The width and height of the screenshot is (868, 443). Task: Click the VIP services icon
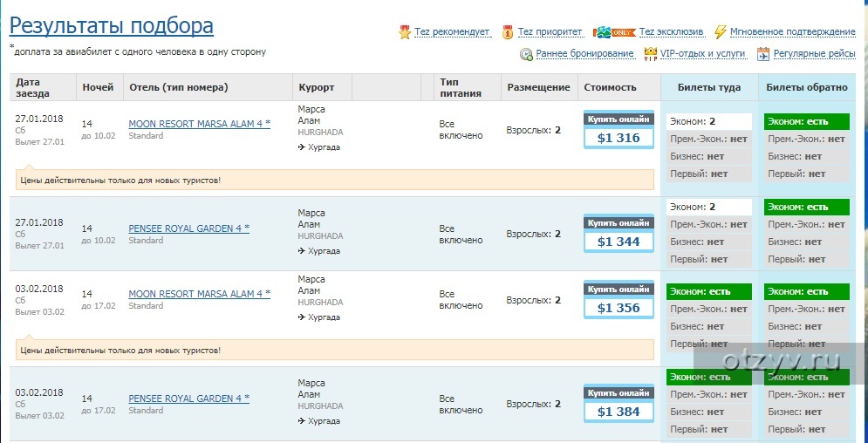650,54
